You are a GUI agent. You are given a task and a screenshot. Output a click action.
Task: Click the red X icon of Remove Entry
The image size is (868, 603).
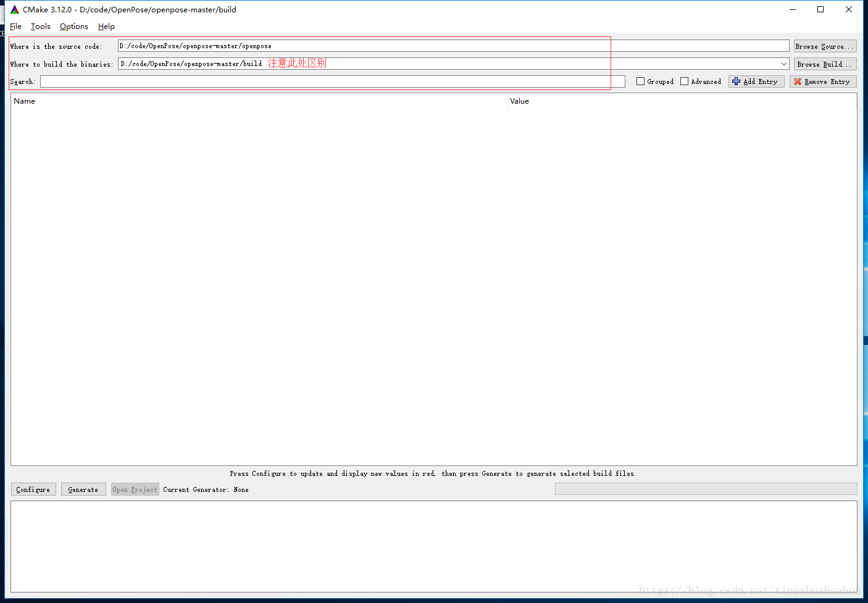[x=798, y=81]
